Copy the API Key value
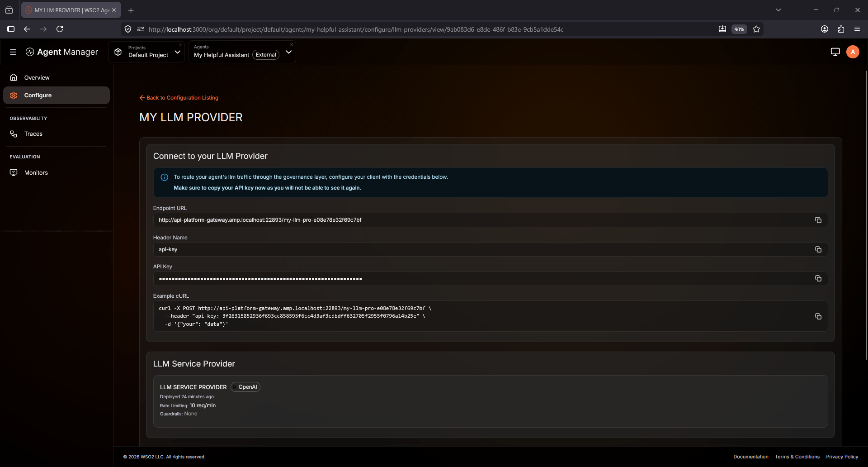The width and height of the screenshot is (868, 467). (x=818, y=278)
